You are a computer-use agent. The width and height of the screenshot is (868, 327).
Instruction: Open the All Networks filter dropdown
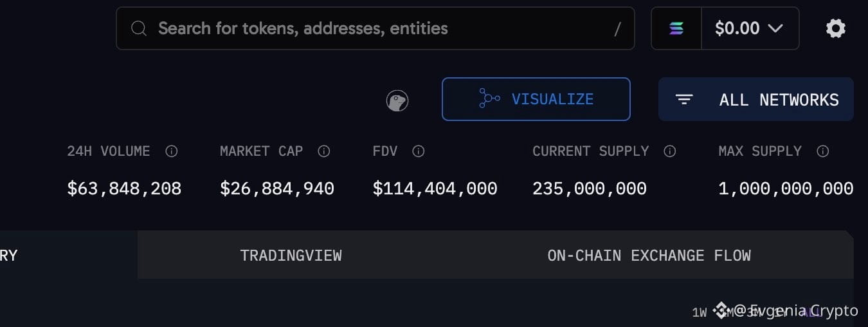756,99
